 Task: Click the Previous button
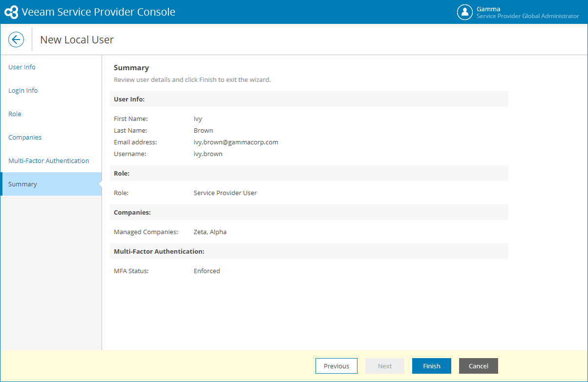[x=336, y=366]
